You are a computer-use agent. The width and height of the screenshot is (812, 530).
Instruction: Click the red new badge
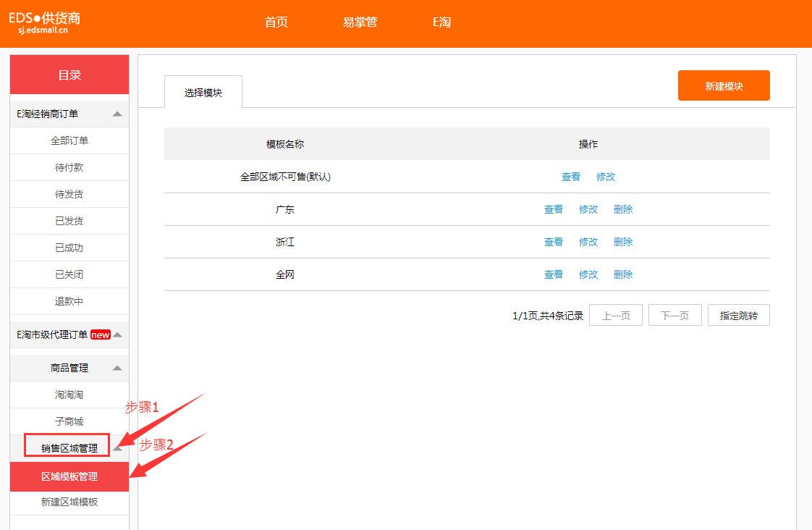[x=101, y=335]
